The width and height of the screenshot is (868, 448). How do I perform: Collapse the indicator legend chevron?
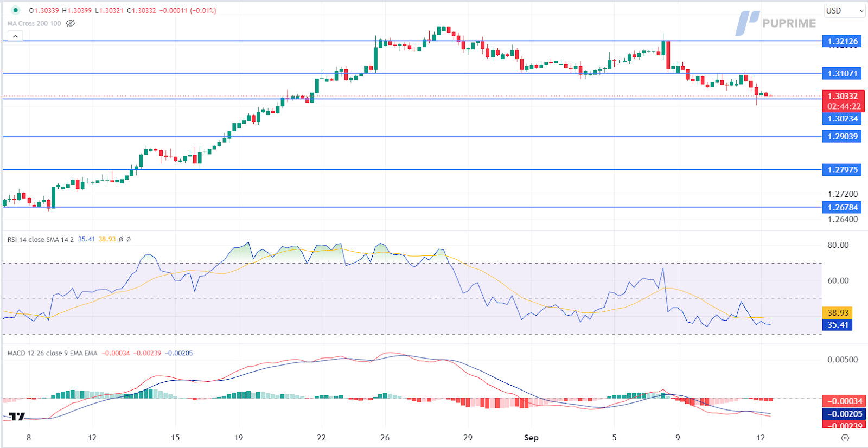tap(15, 36)
